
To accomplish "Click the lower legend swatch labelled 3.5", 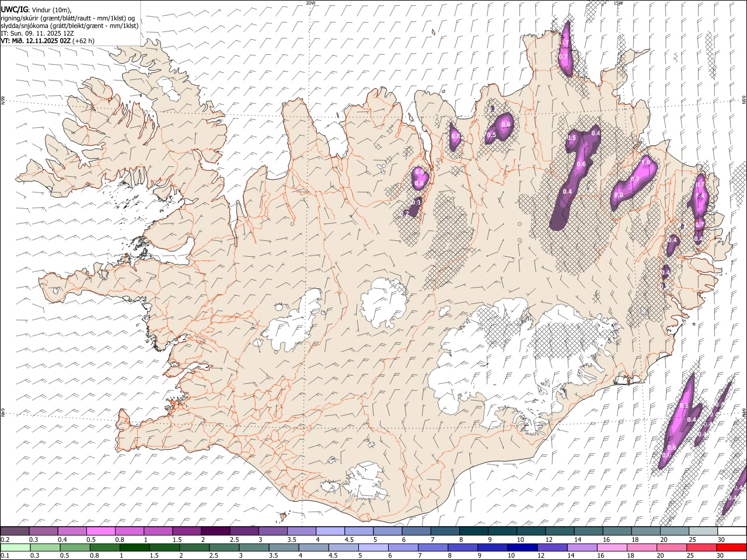I will point(284,547).
